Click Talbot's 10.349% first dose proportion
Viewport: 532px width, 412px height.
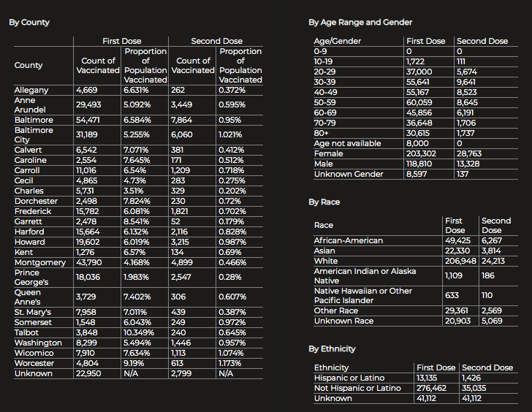(139, 332)
